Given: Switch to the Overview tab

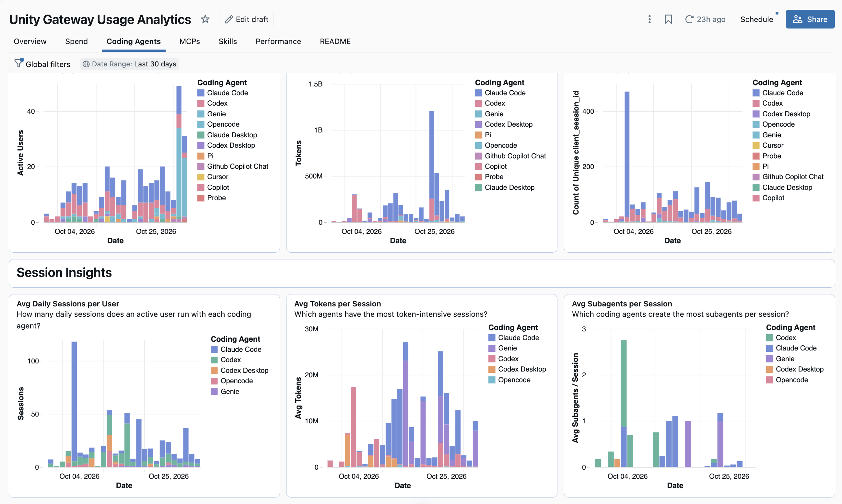Looking at the screenshot, I should [30, 41].
